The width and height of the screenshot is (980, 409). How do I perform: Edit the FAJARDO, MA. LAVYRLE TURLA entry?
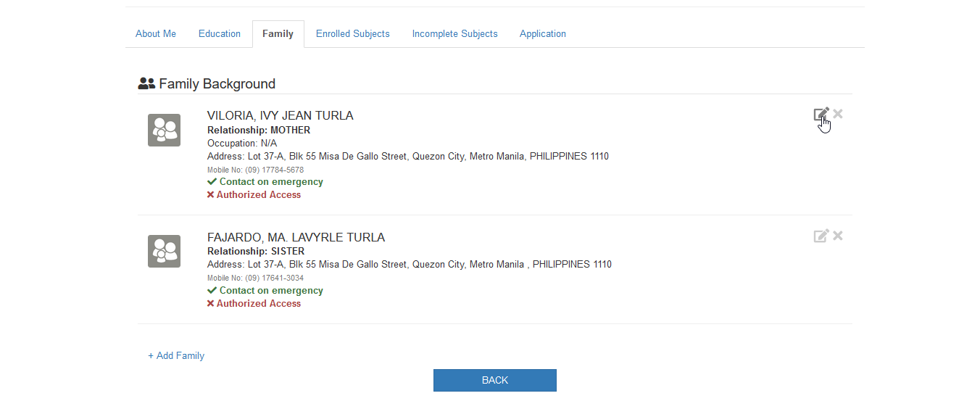(821, 236)
